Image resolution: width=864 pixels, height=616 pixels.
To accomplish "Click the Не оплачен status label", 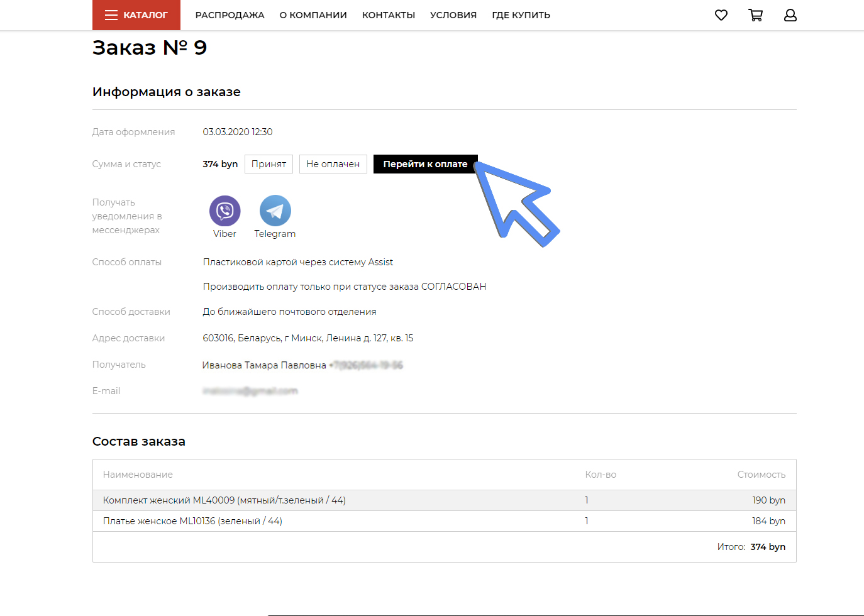I will [333, 164].
